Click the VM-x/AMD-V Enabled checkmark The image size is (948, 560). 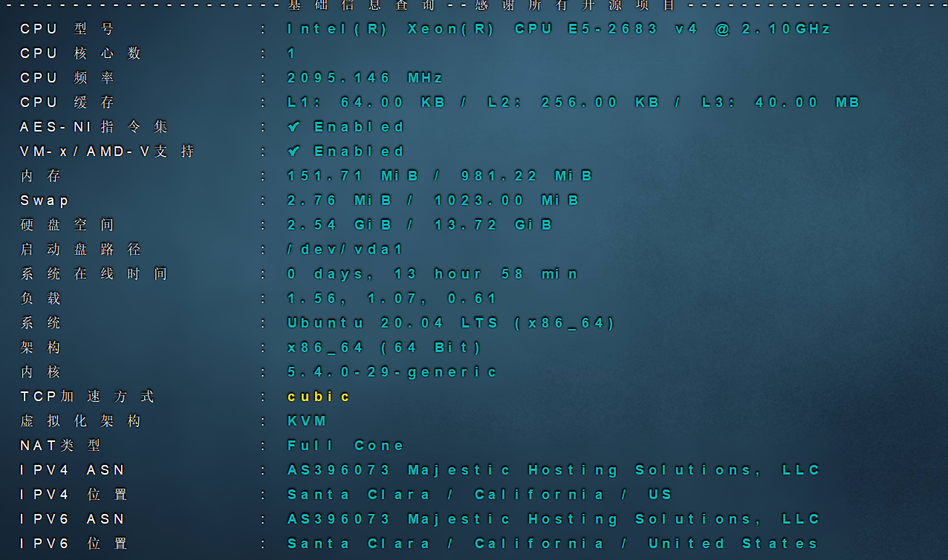click(293, 151)
